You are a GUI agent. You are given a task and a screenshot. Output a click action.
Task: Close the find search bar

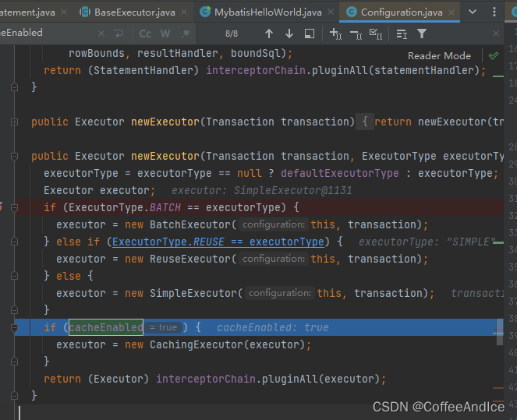pyautogui.click(x=496, y=34)
